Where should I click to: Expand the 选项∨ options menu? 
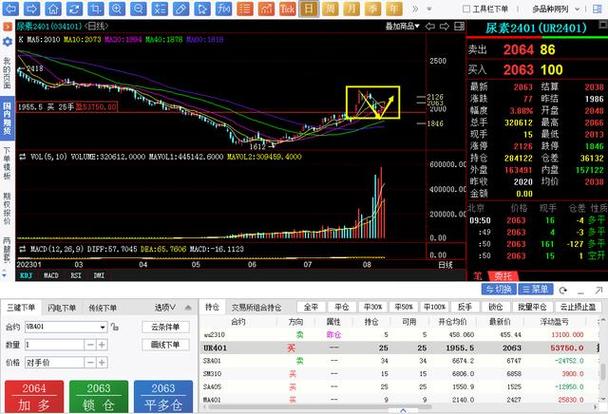click(165, 308)
